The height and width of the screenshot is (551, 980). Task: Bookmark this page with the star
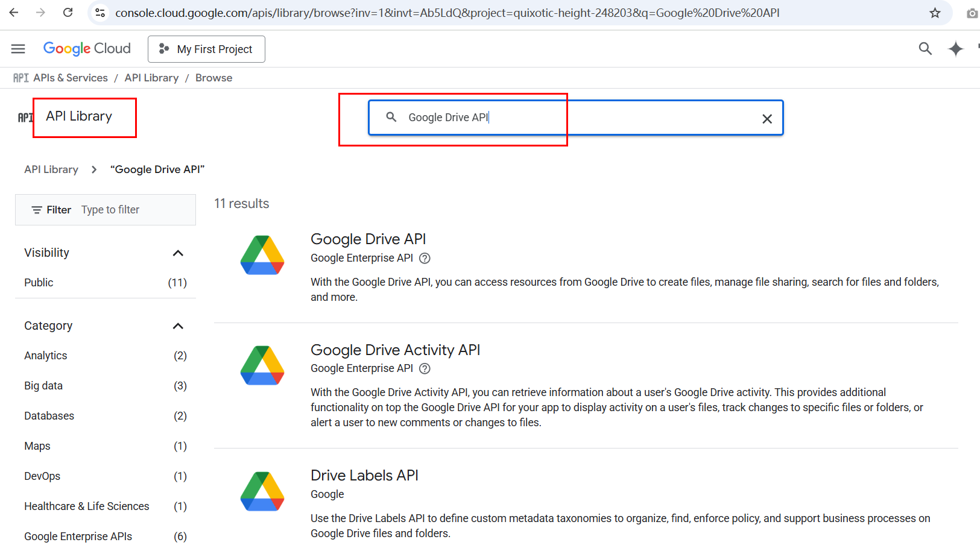click(935, 13)
